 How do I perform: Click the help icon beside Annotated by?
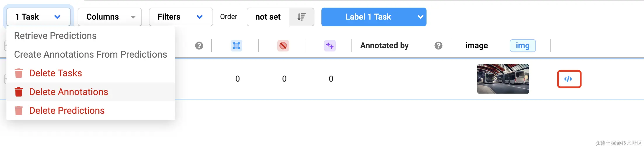(x=438, y=46)
